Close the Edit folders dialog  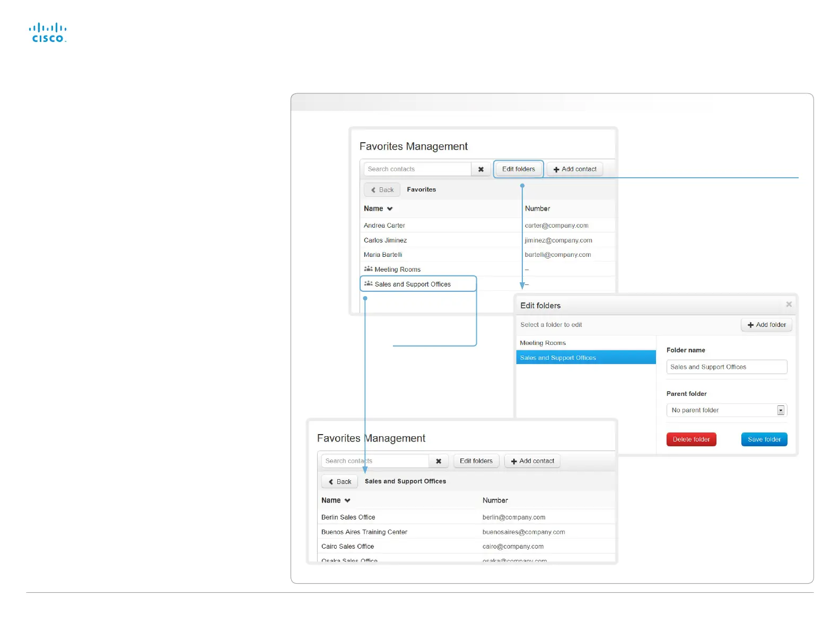[x=789, y=304]
